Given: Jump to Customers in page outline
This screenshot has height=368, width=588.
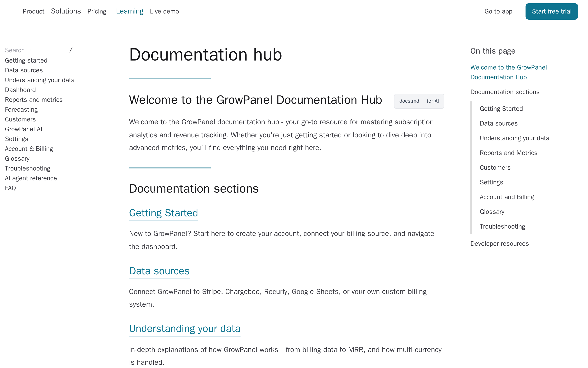Looking at the screenshot, I should coord(495,168).
